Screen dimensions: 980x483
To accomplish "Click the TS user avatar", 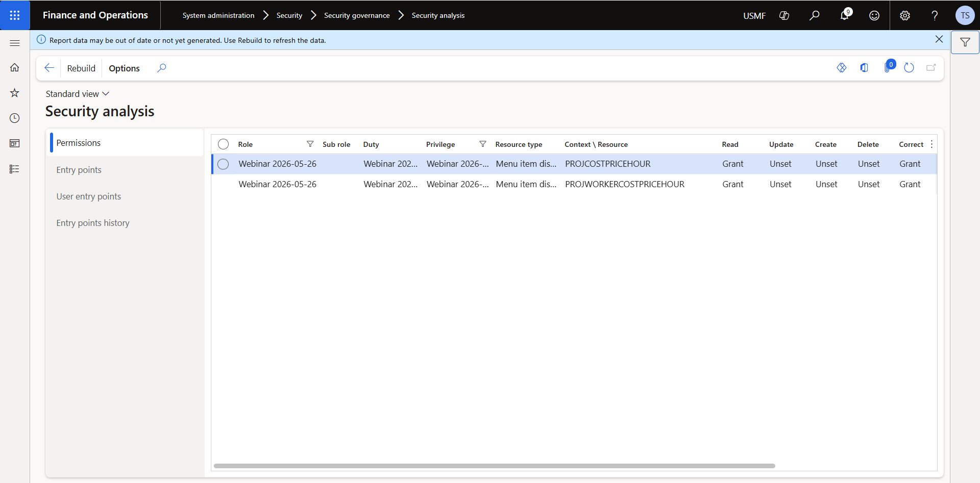I will 965,15.
